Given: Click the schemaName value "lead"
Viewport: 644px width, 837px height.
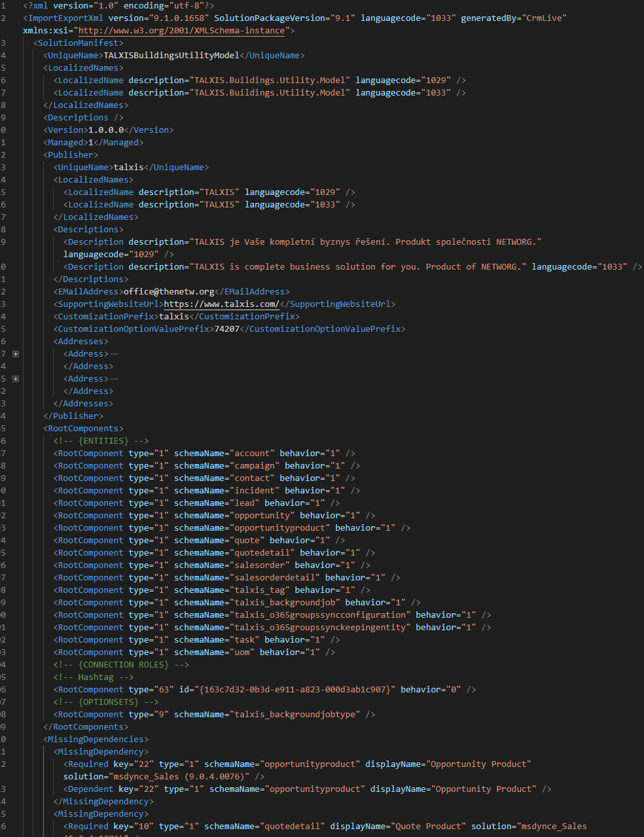Looking at the screenshot, I should pyautogui.click(x=245, y=503).
